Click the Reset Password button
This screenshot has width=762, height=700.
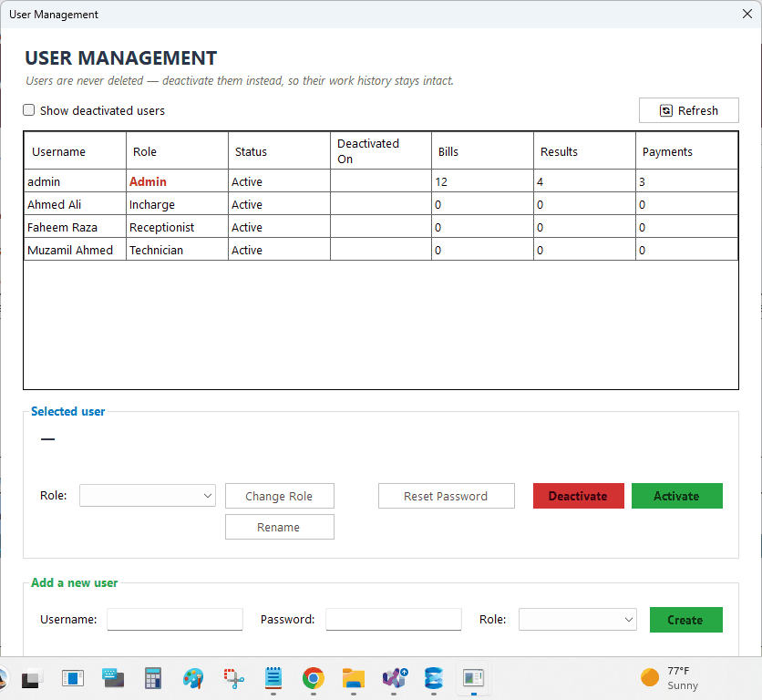(x=446, y=496)
